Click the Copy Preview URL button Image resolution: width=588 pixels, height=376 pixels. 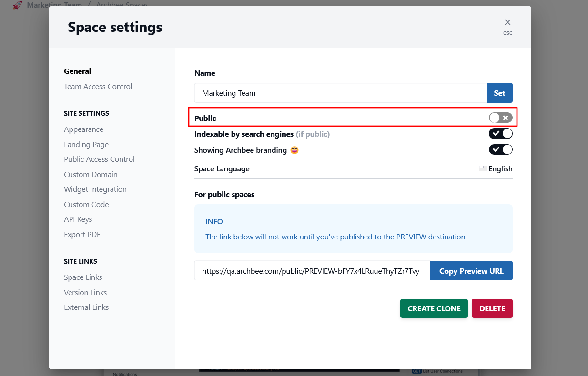pyautogui.click(x=471, y=270)
